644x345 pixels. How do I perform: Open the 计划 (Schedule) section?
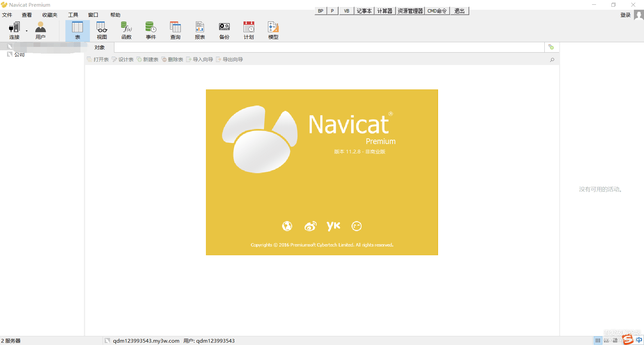249,30
